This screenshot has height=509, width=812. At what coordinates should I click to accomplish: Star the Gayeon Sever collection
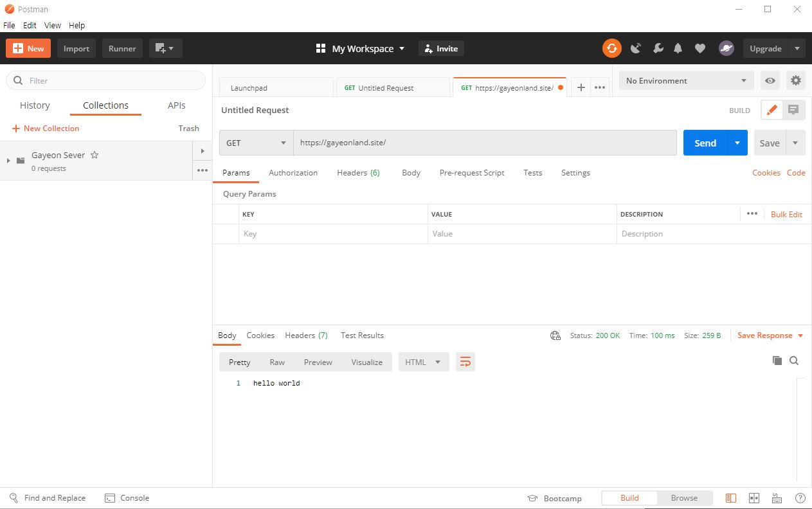[95, 155]
